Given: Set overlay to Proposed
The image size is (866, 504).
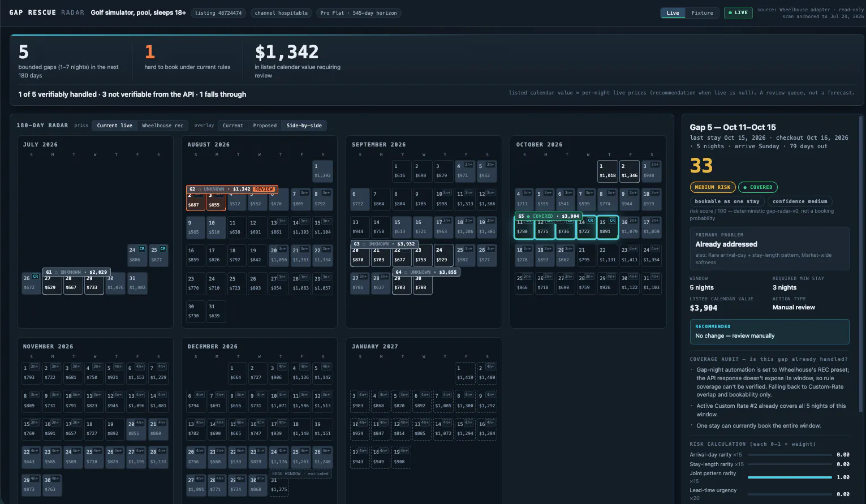Looking at the screenshot, I should 265,126.
